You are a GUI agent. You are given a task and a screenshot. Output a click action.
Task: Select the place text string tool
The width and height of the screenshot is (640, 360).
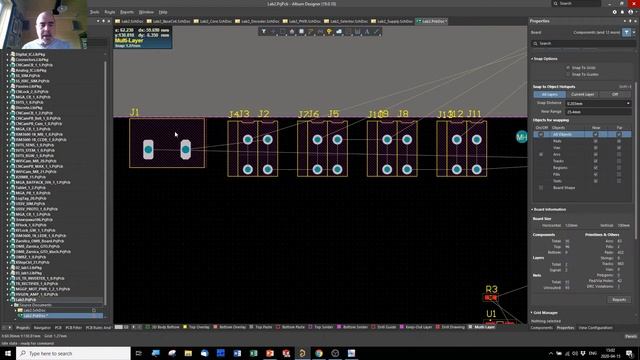point(367,31)
